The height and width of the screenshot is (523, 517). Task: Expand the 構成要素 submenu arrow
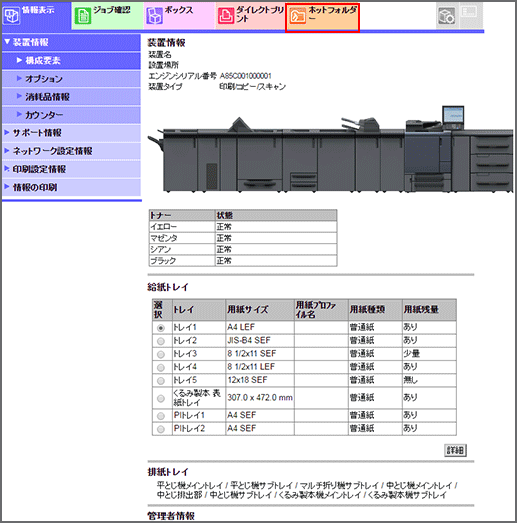tap(19, 60)
